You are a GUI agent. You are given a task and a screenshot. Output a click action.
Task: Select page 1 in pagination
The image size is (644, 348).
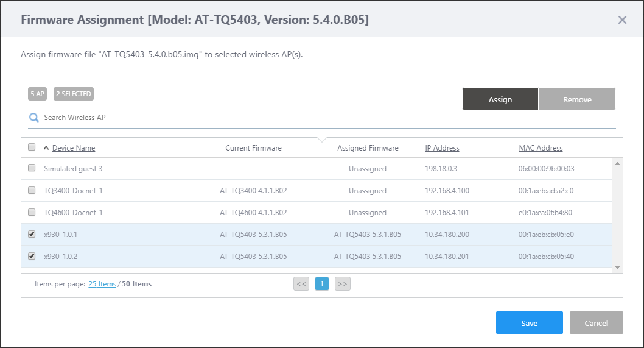coord(322,283)
